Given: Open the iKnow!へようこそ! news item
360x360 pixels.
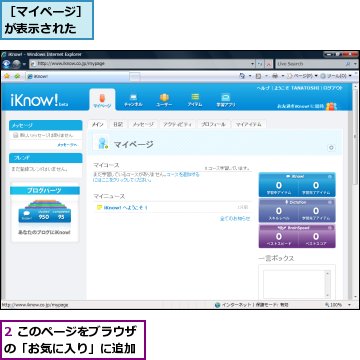Looking at the screenshot, I should click(126, 207).
